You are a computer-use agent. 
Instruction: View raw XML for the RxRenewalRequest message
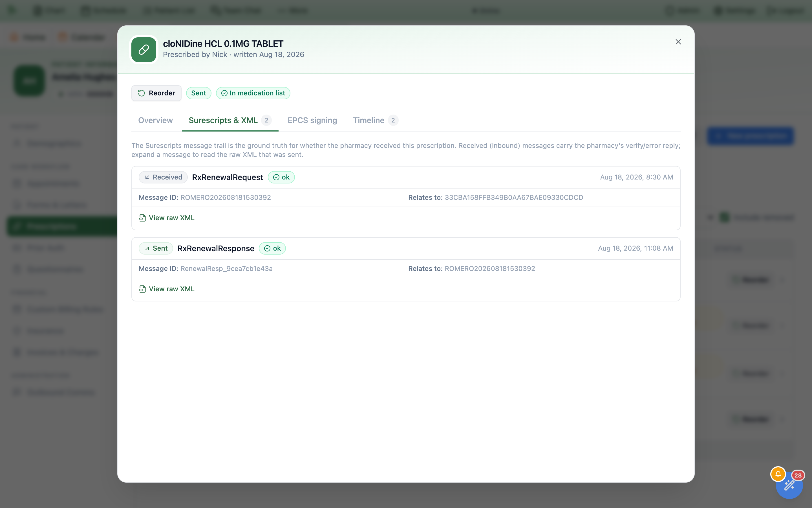(x=167, y=218)
